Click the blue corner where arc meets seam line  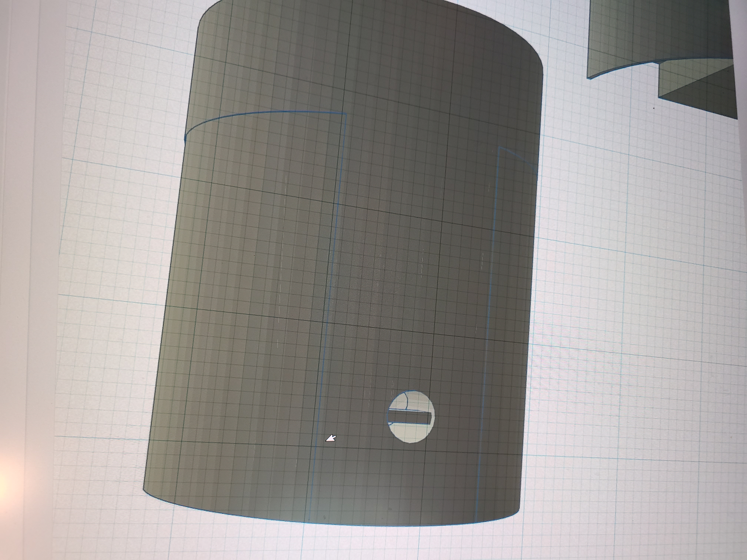[346, 113]
